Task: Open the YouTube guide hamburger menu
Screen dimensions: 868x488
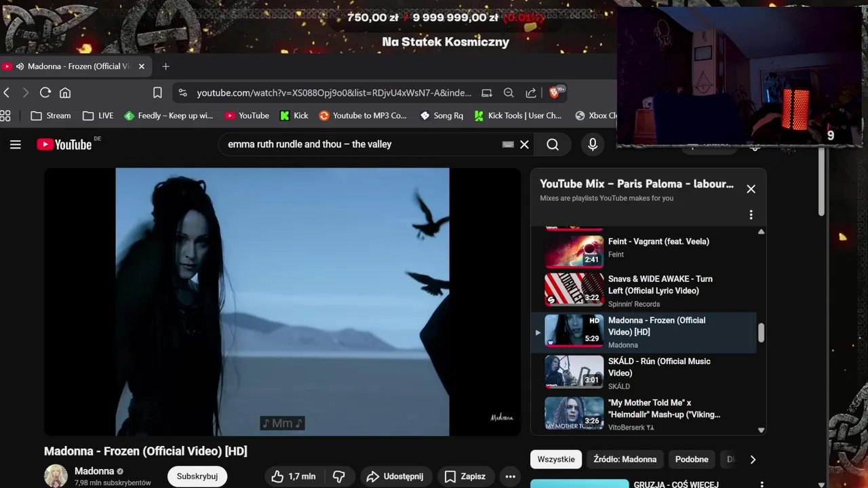Action: point(16,144)
